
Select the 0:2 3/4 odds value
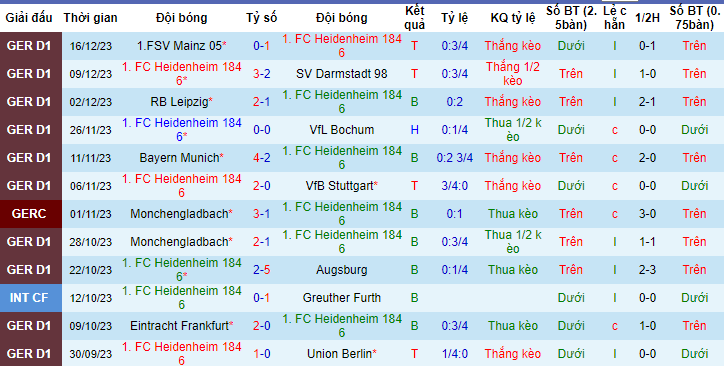point(455,158)
